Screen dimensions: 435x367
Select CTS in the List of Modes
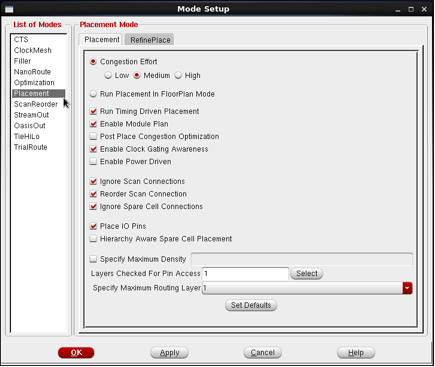pyautogui.click(x=21, y=40)
